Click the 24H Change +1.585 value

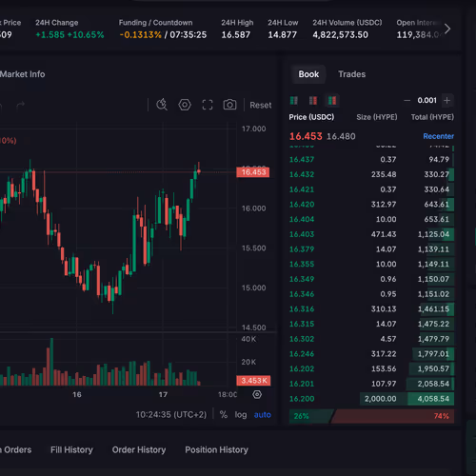pos(50,34)
